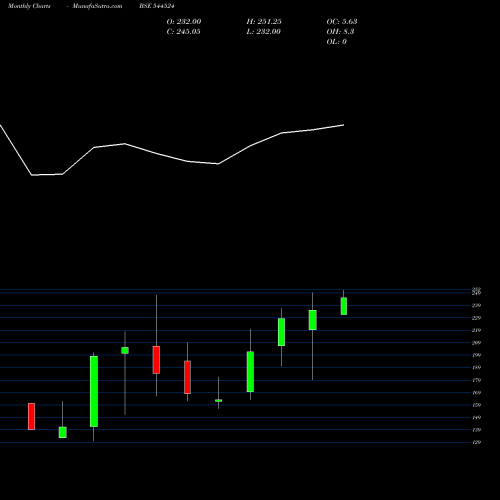Click the "Monthly Charts" title text
The height and width of the screenshot is (500, 500).
coord(29,6)
